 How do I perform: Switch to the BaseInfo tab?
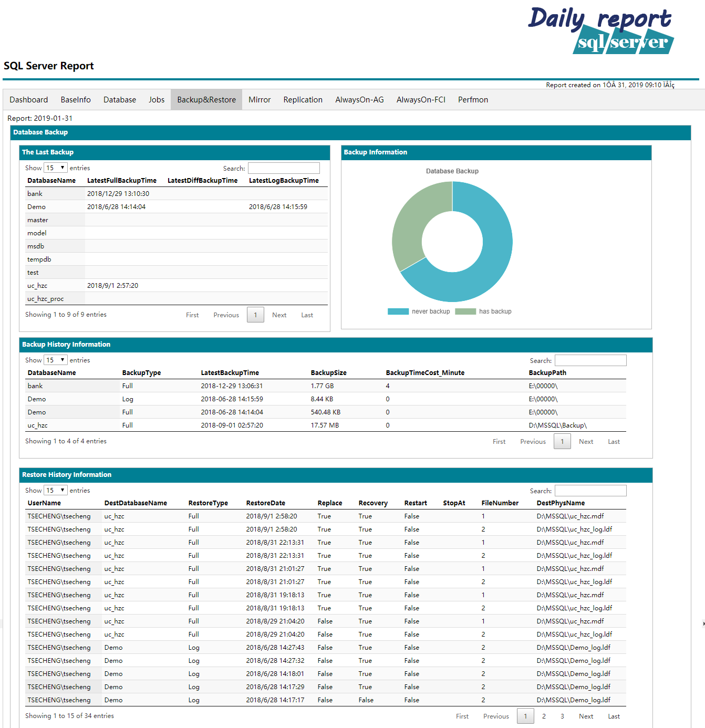click(76, 100)
